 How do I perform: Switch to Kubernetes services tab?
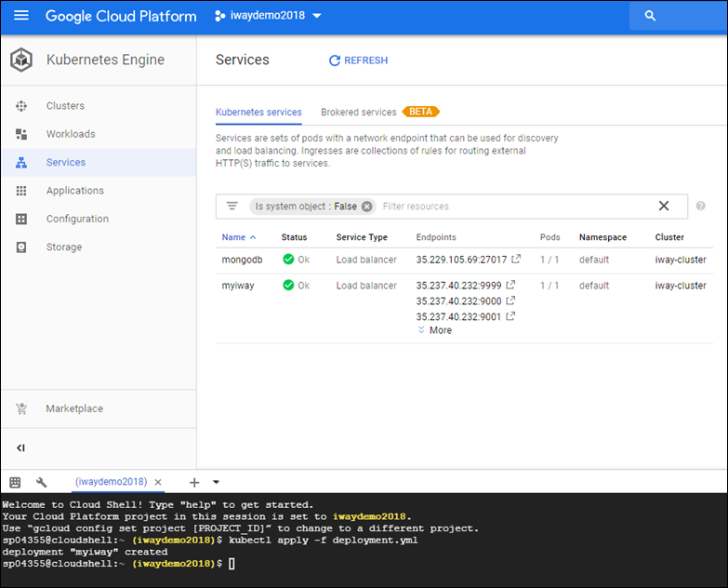(x=258, y=113)
